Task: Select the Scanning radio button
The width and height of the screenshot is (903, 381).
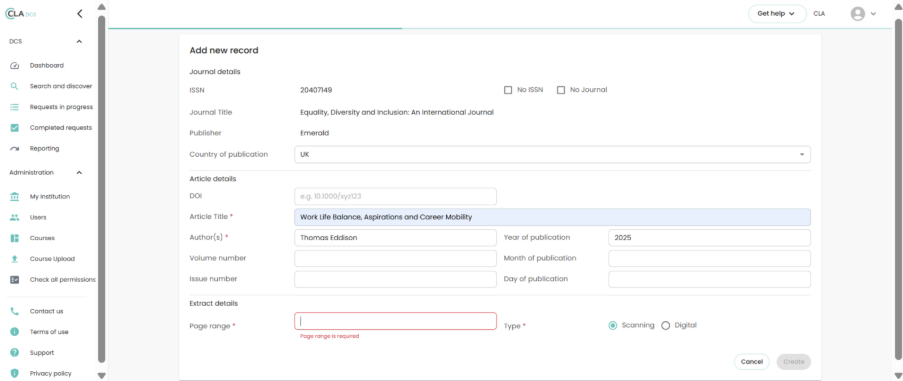Action: 613,325
